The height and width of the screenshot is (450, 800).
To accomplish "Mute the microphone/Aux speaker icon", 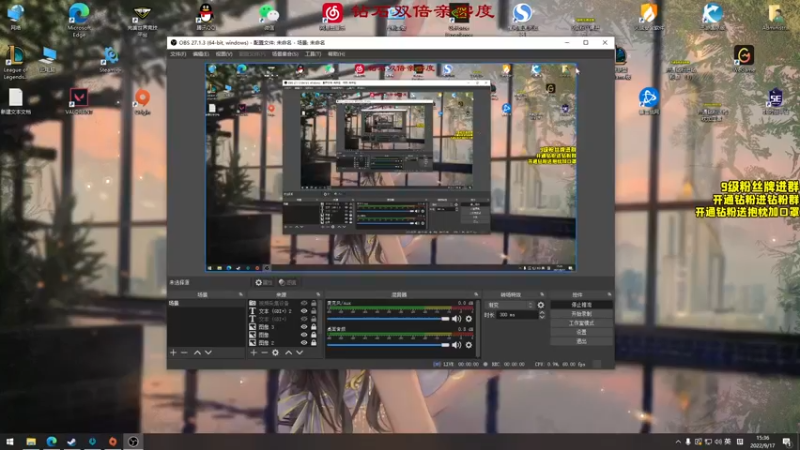I will click(x=457, y=318).
